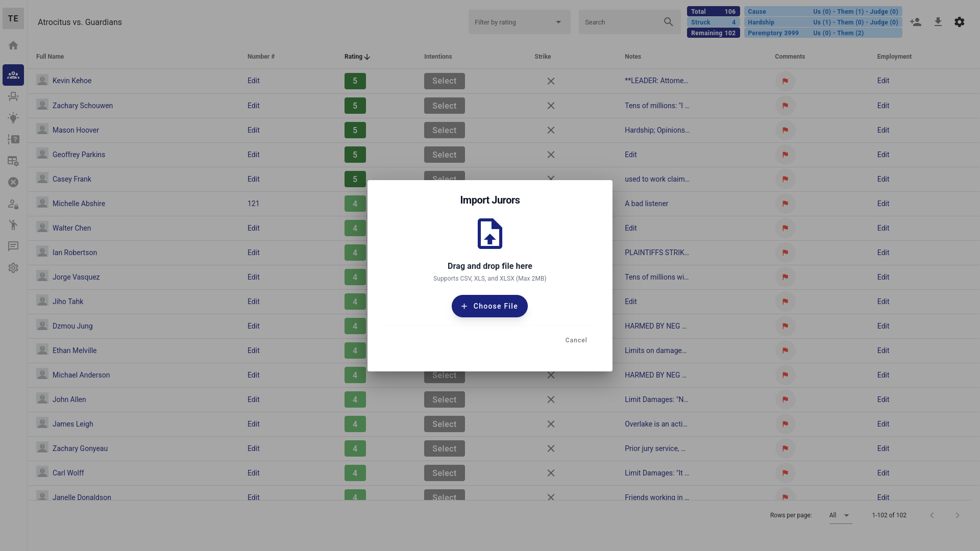This screenshot has height=551, width=980.
Task: Click the rating 5 badge for Kevin Kehoe
Action: click(x=355, y=81)
